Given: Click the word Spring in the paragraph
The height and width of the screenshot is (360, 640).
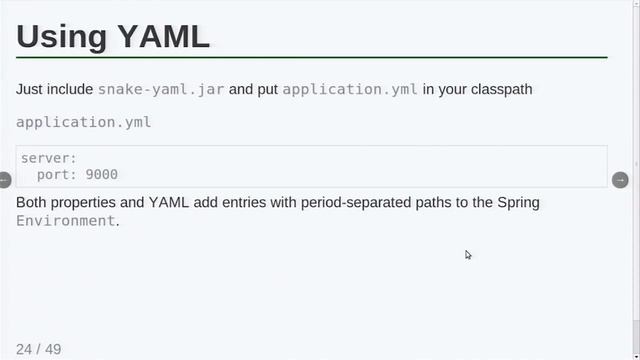Looking at the screenshot, I should point(518,203).
